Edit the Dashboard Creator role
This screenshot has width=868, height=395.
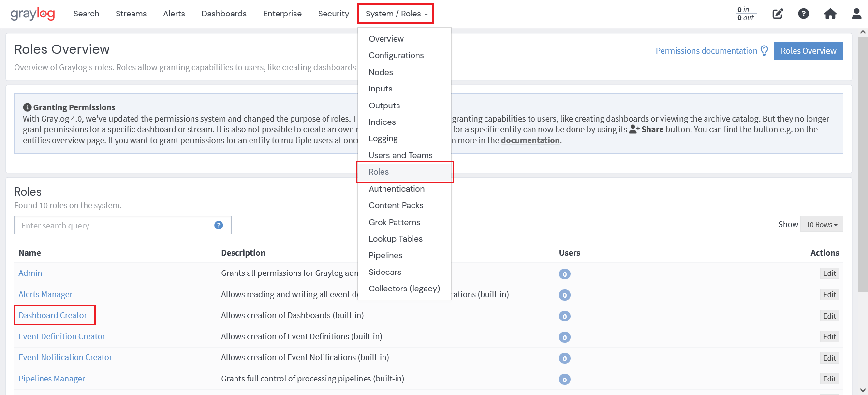[x=829, y=316]
